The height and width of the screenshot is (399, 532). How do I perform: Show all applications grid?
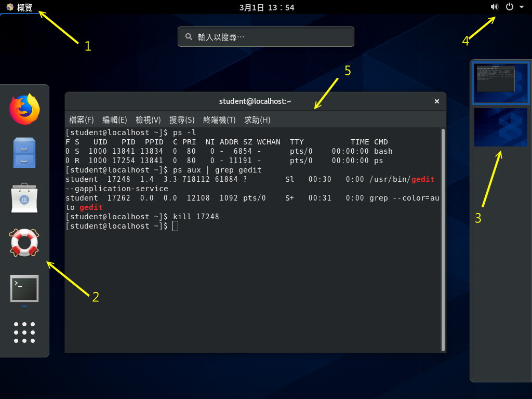pos(24,332)
